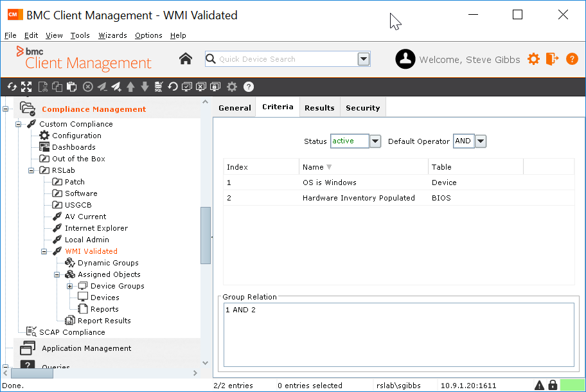Open the Options menu

148,35
